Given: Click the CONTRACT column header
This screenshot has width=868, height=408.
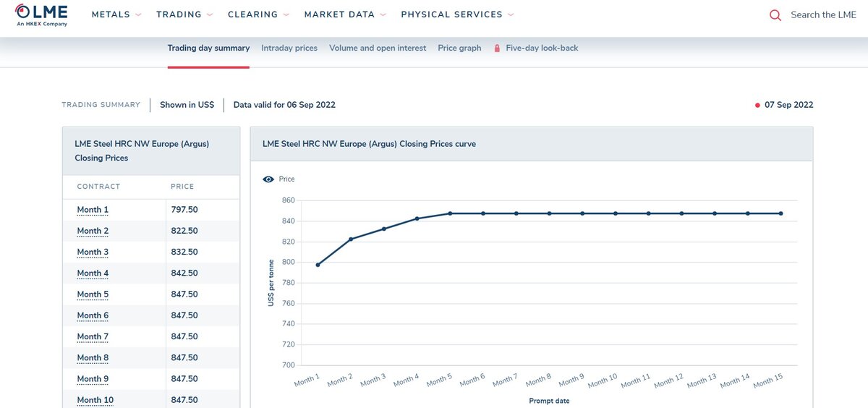Looking at the screenshot, I should (x=98, y=187).
